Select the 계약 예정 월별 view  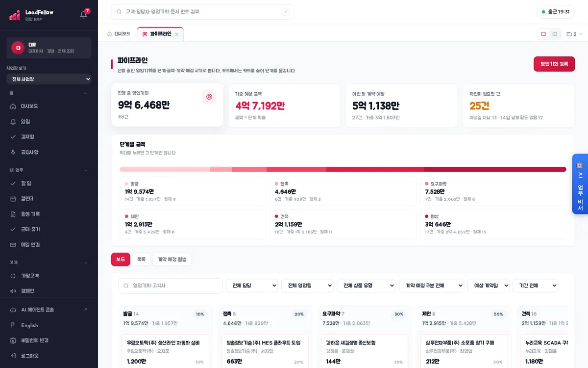(x=172, y=259)
